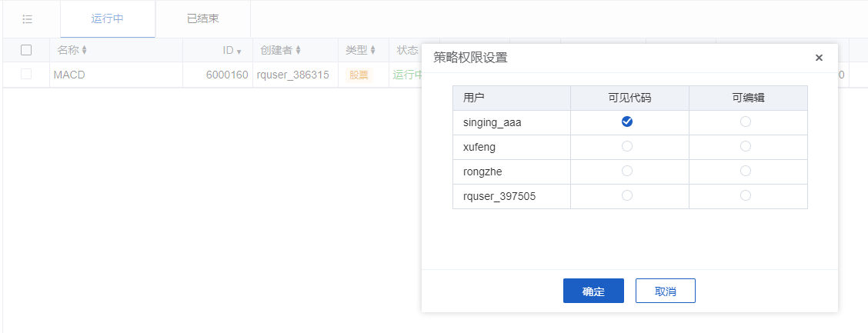
Task: Toggle the select-all checkbox in table header
Action: pyautogui.click(x=26, y=50)
